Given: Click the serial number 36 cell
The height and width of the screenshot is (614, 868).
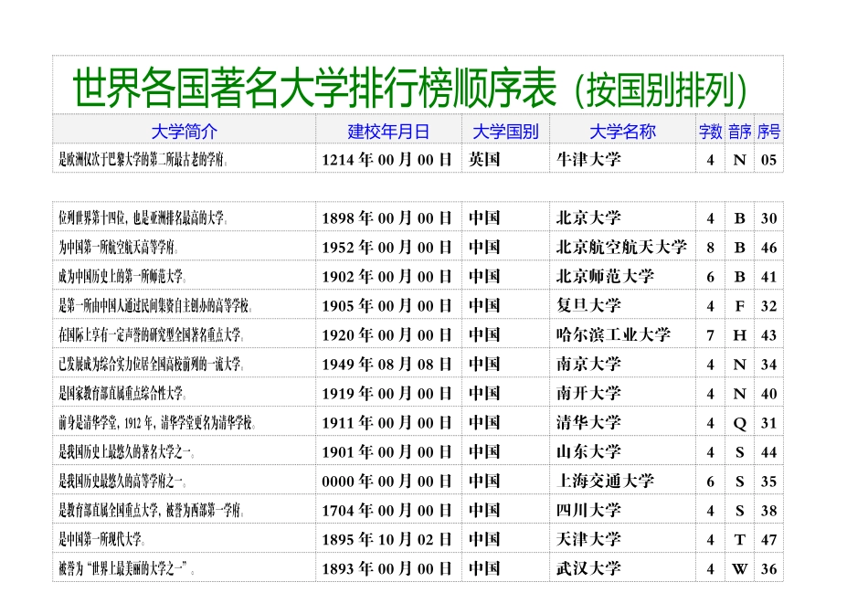Looking at the screenshot, I should click(769, 568).
